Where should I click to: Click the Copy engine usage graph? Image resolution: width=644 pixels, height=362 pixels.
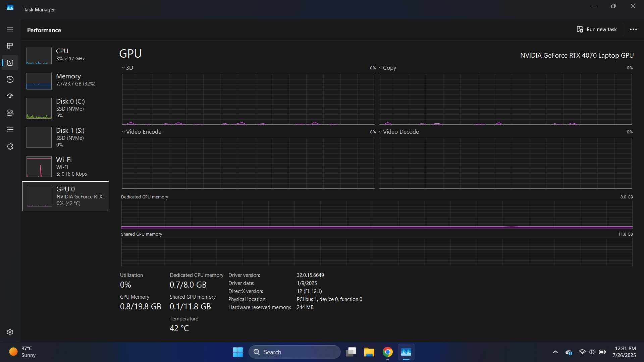point(505,99)
